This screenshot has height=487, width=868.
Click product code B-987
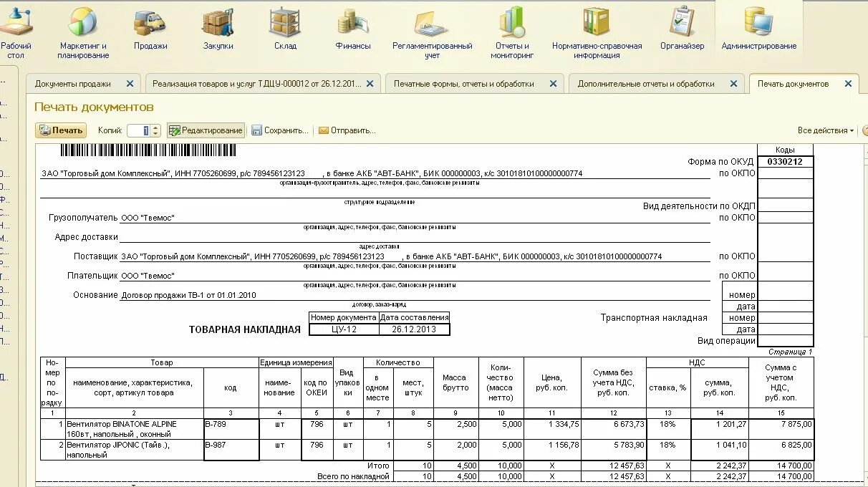[231, 449]
